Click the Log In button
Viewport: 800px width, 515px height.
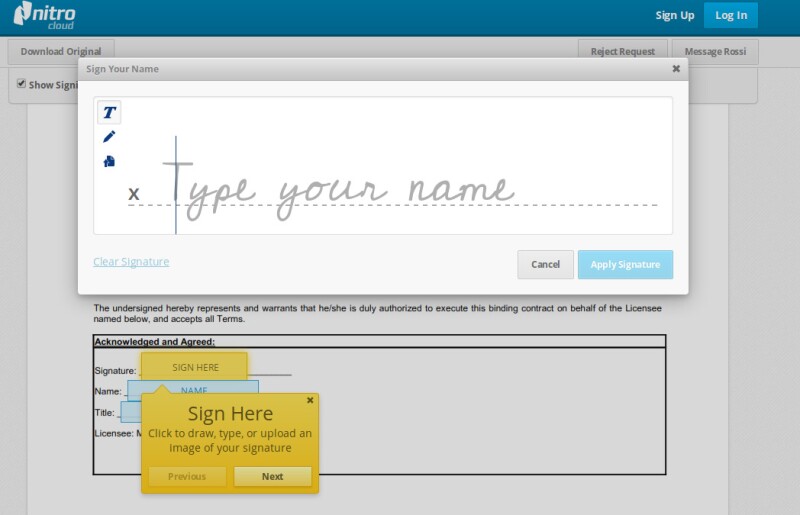coord(730,15)
